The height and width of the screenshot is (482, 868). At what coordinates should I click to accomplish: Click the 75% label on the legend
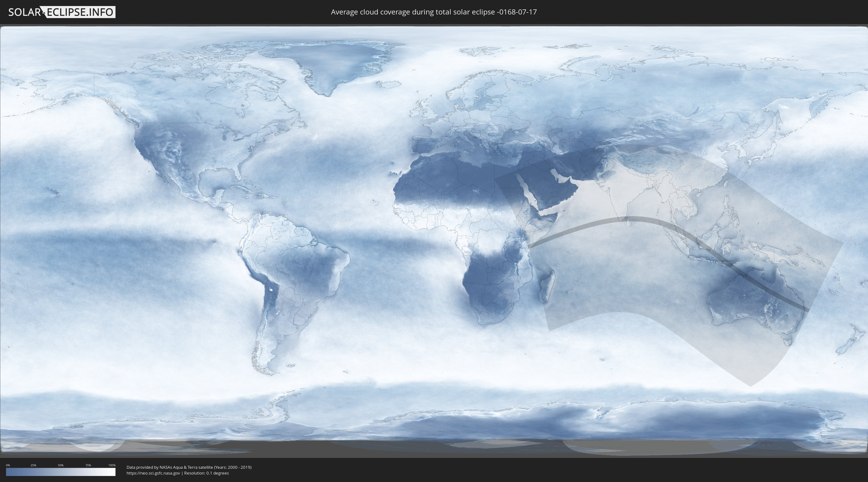[x=88, y=465]
